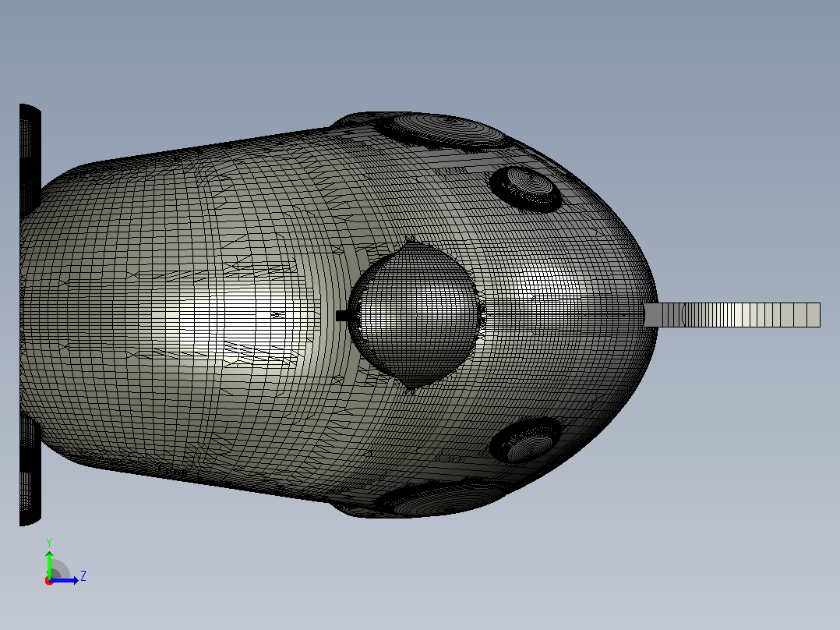The height and width of the screenshot is (630, 840).
Task: Click the blue Z axis arrow on triad
Action: tap(65, 580)
